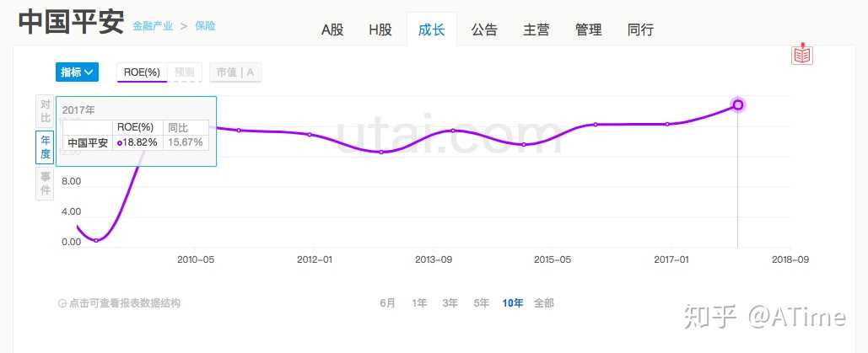Click the 2010-05 axis label
This screenshot has width=868, height=353.
[196, 259]
